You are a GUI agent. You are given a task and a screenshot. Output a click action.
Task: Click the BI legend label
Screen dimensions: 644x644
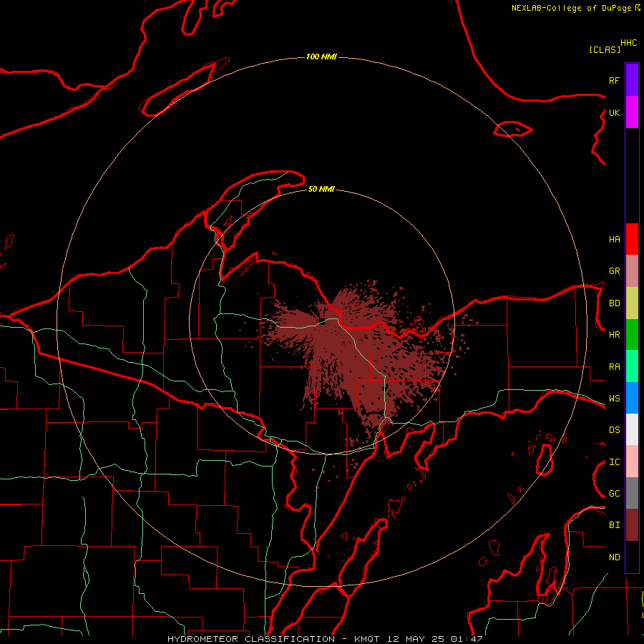pyautogui.click(x=614, y=525)
